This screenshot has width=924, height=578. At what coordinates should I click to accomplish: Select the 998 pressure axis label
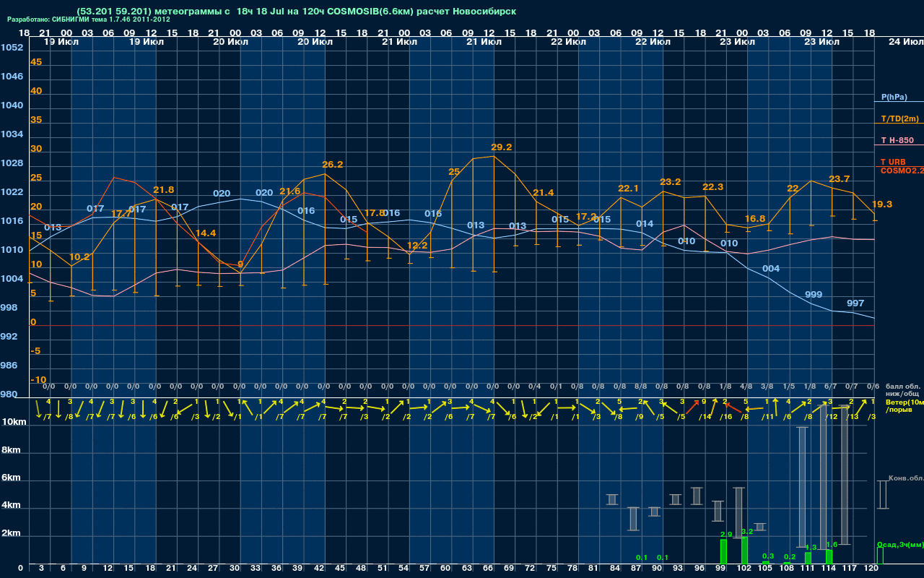coord(9,308)
